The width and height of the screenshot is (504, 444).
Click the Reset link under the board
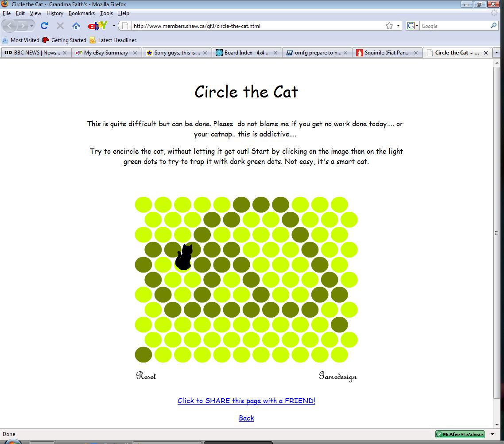(x=146, y=376)
